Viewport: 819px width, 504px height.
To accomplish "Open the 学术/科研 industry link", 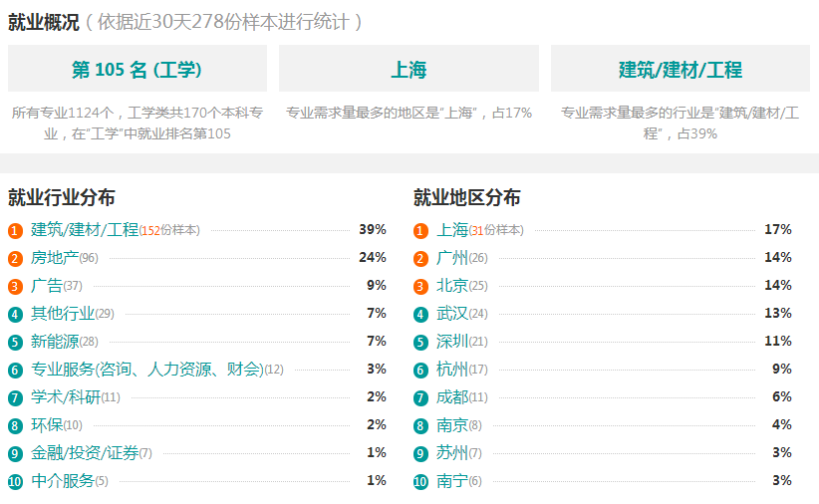I will [66, 397].
